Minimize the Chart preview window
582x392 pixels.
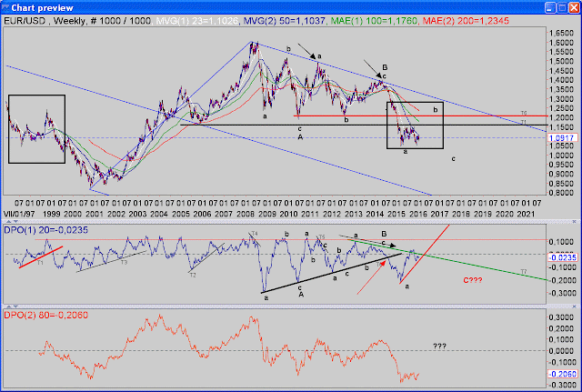point(550,7)
